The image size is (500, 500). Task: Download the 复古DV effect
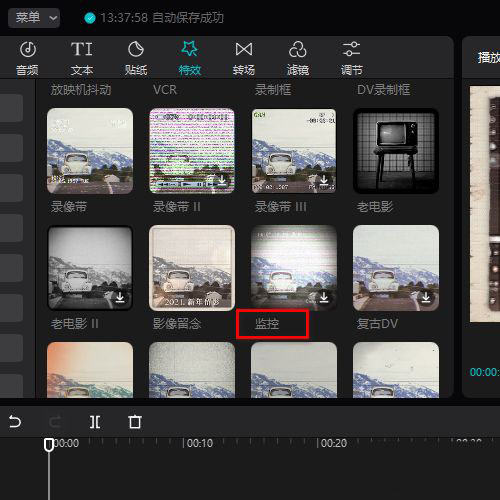(426, 297)
